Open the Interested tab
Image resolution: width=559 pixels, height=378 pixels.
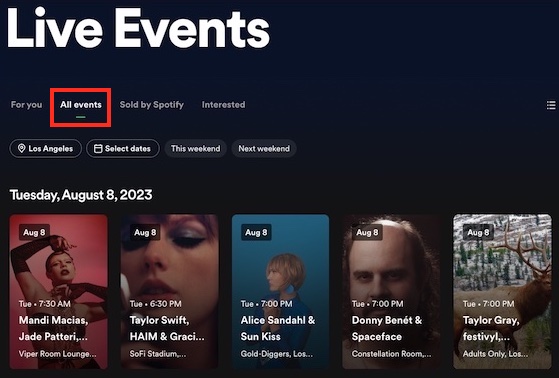tap(223, 105)
